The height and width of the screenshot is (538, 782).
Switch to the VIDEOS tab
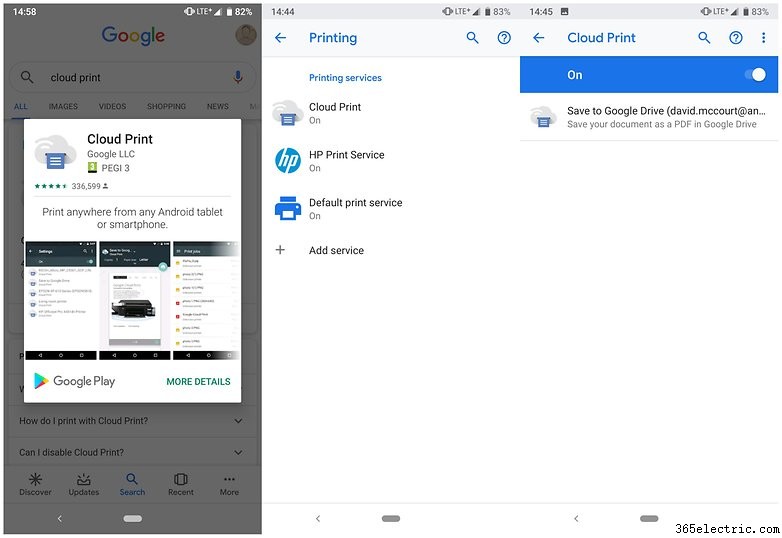pyautogui.click(x=112, y=106)
